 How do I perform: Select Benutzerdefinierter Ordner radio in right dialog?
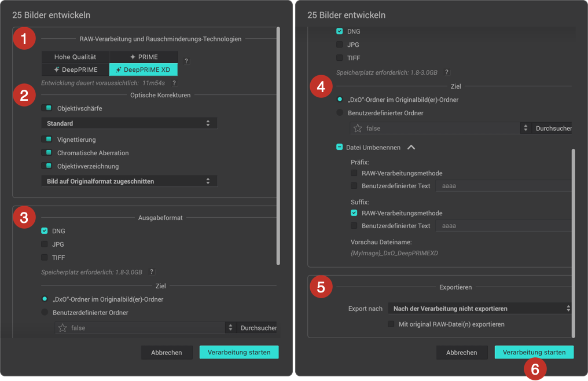point(340,112)
